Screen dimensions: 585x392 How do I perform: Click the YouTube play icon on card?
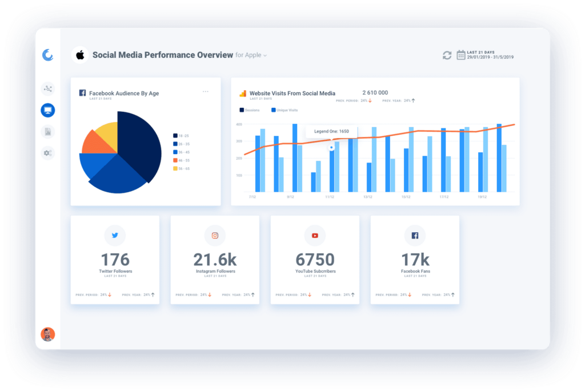315,236
